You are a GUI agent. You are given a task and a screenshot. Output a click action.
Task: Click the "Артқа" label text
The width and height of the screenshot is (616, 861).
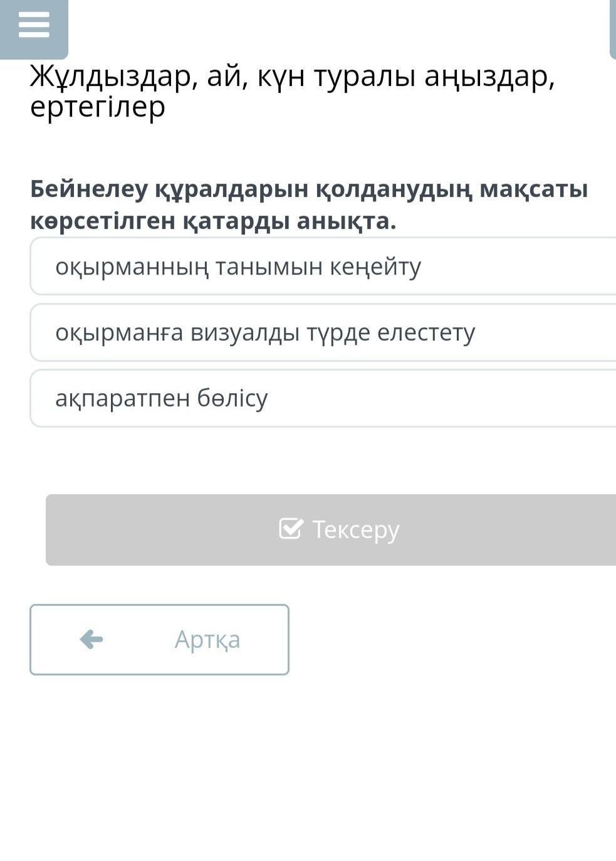tap(207, 640)
